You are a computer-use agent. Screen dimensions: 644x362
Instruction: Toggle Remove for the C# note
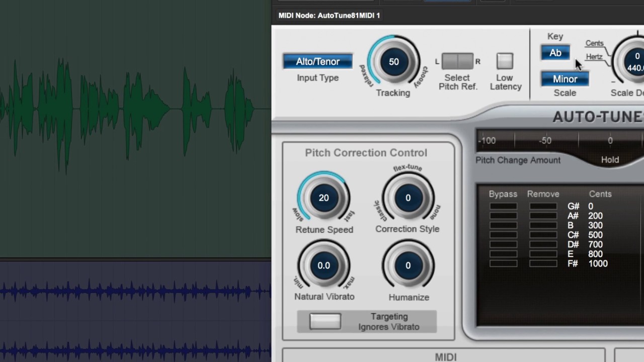(x=543, y=235)
